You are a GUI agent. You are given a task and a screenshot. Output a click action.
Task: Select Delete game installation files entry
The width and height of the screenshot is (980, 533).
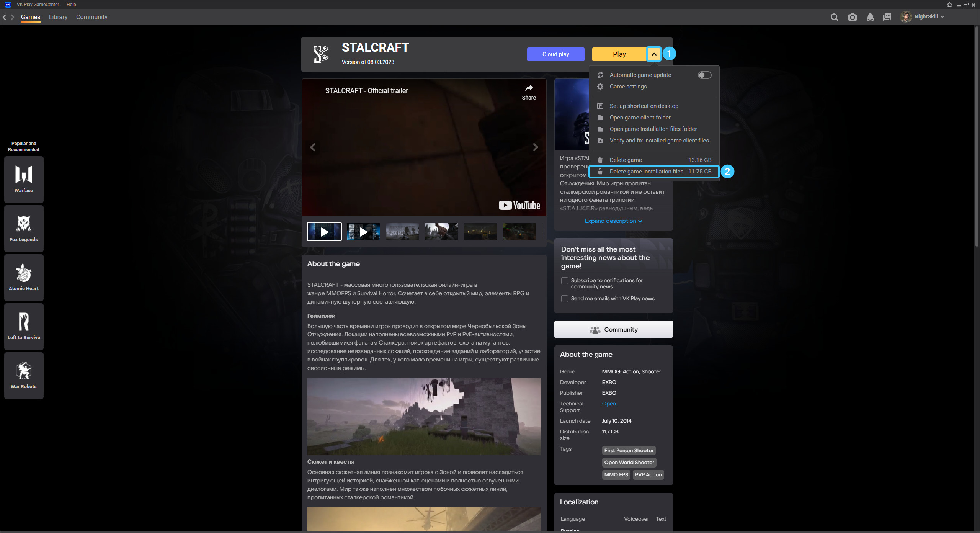pos(654,172)
